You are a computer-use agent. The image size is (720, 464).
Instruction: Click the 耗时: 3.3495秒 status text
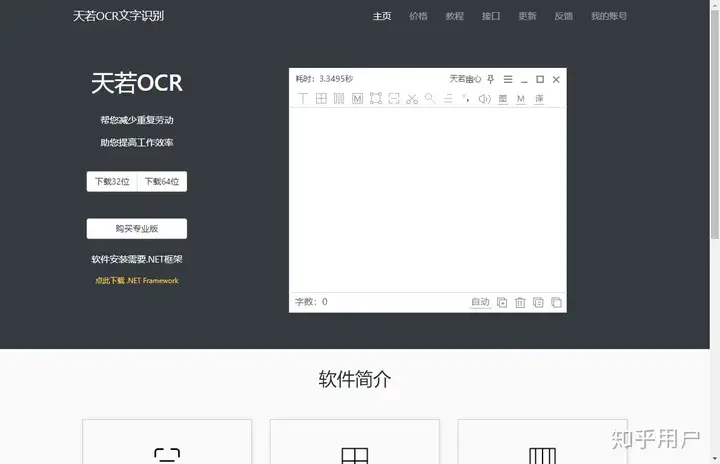pos(324,79)
